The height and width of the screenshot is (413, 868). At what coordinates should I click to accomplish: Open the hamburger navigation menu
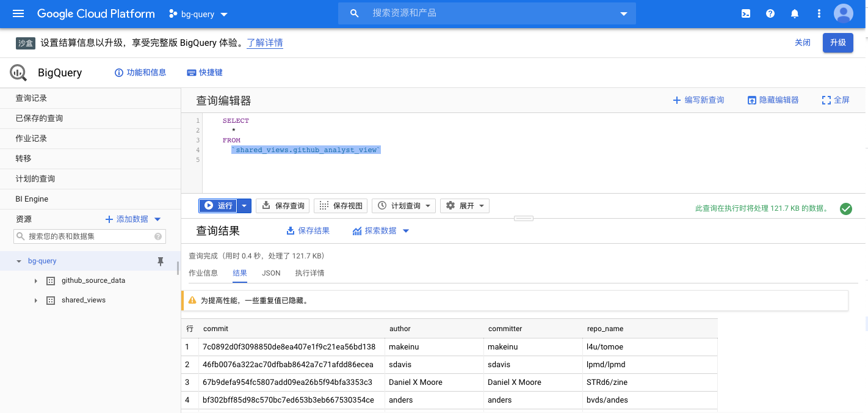pos(18,13)
